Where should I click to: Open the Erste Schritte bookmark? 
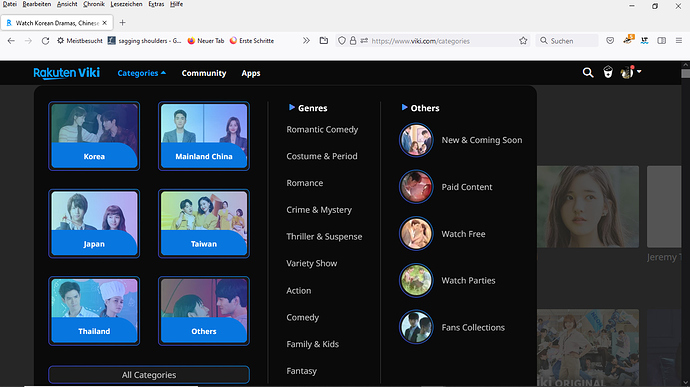pos(252,41)
